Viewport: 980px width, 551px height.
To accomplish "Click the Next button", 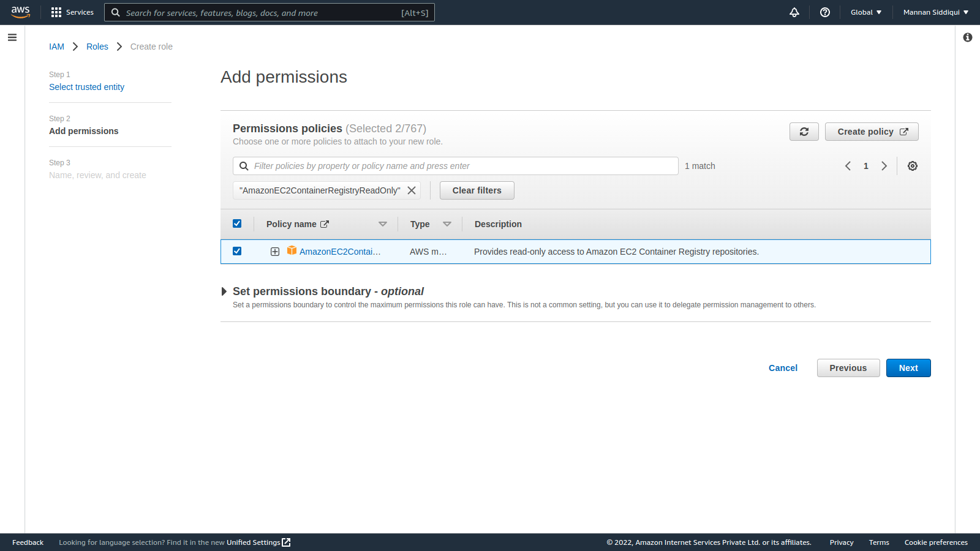I will coord(908,368).
